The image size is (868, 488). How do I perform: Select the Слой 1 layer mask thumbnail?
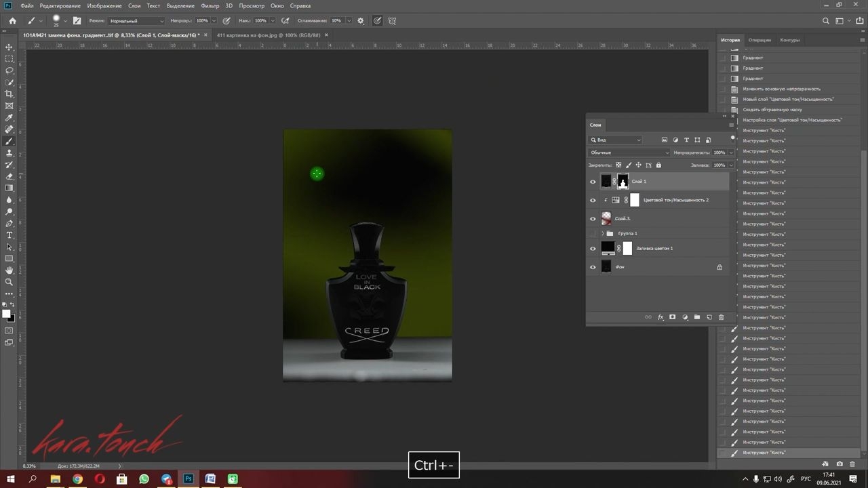[x=623, y=182]
